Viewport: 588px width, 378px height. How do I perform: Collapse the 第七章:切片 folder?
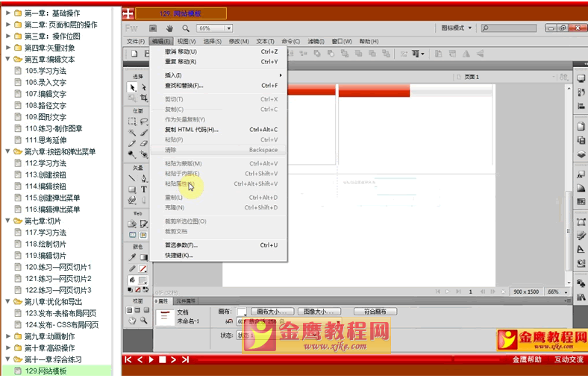[x=7, y=221]
